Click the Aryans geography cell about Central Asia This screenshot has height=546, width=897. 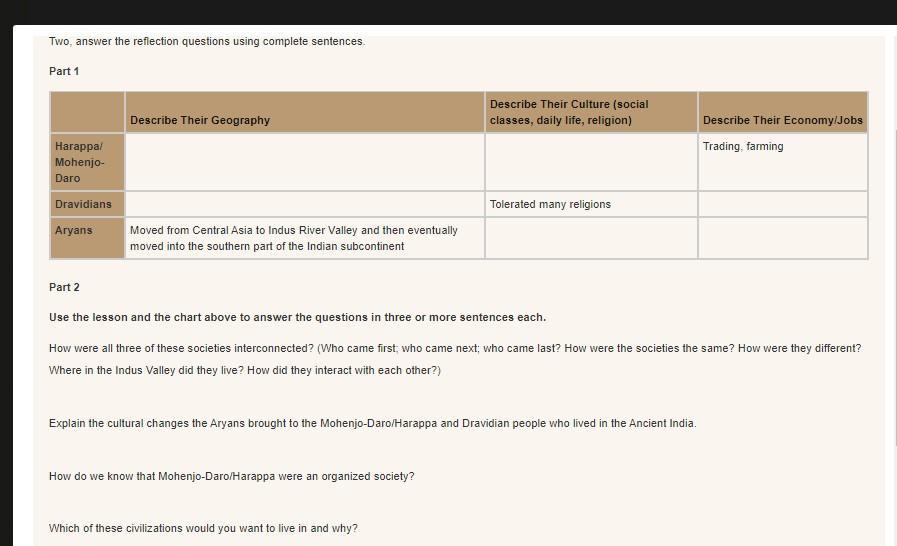point(305,238)
